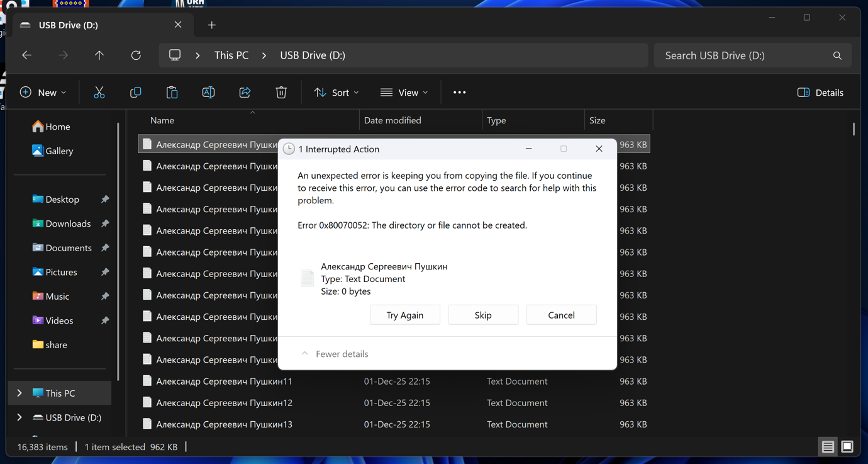Select file Александр Сергеевич Пушкин11
Image resolution: width=868 pixels, height=464 pixels.
[394, 382]
